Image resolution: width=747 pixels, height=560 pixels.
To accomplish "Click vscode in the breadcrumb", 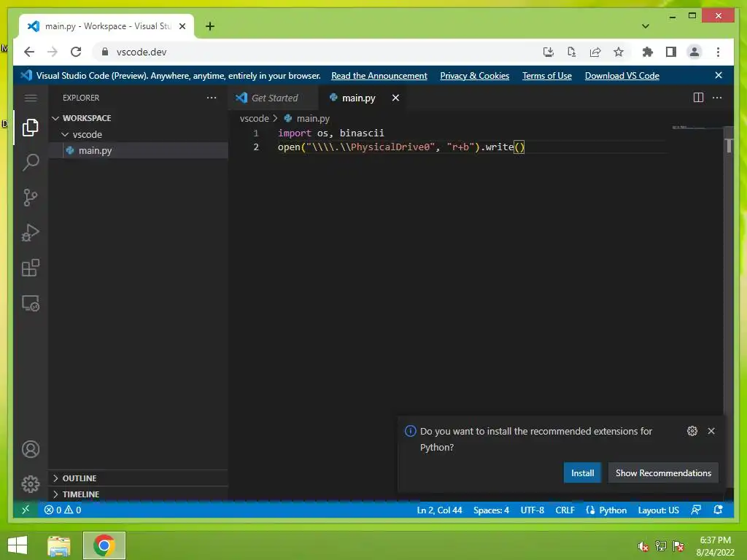I will 255,119.
